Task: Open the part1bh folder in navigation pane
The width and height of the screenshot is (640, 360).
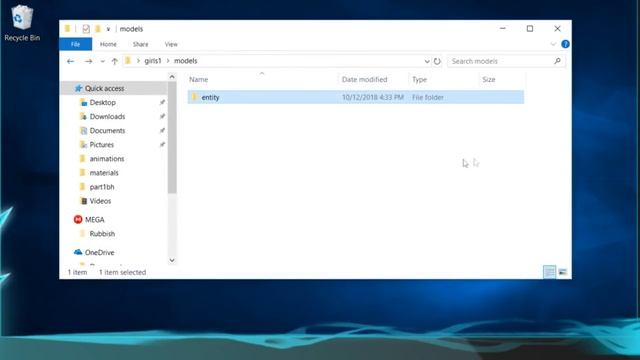Action: coord(102,187)
